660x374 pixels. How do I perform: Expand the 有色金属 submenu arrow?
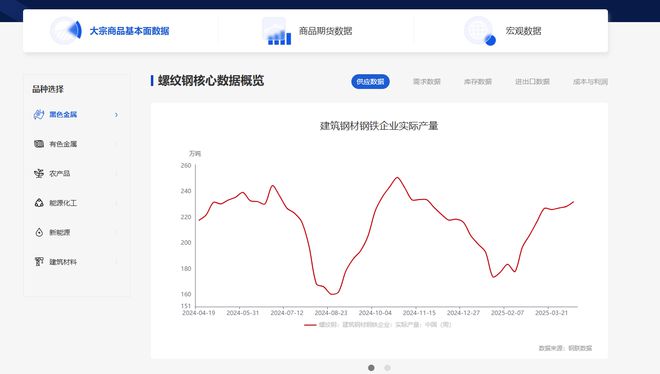[x=117, y=144]
